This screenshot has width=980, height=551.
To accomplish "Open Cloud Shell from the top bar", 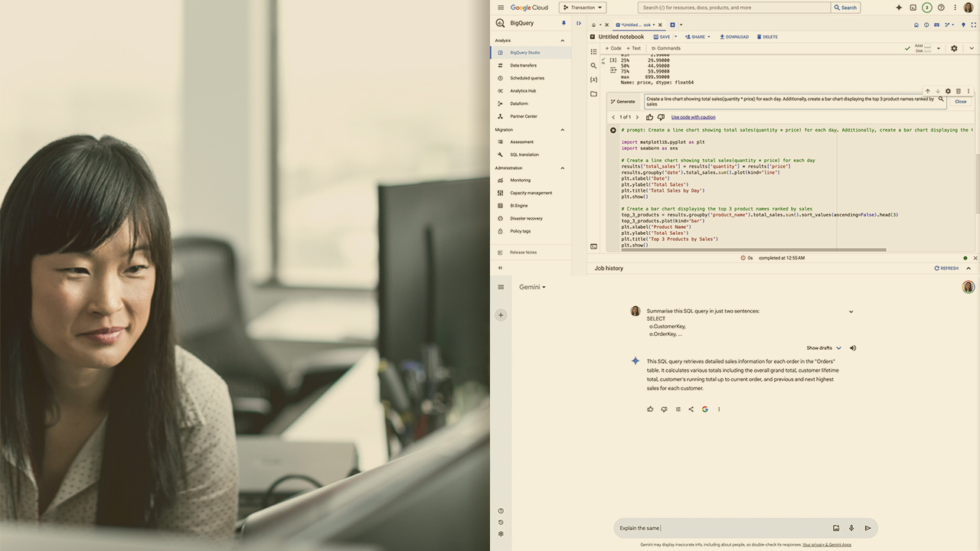I will tap(913, 8).
